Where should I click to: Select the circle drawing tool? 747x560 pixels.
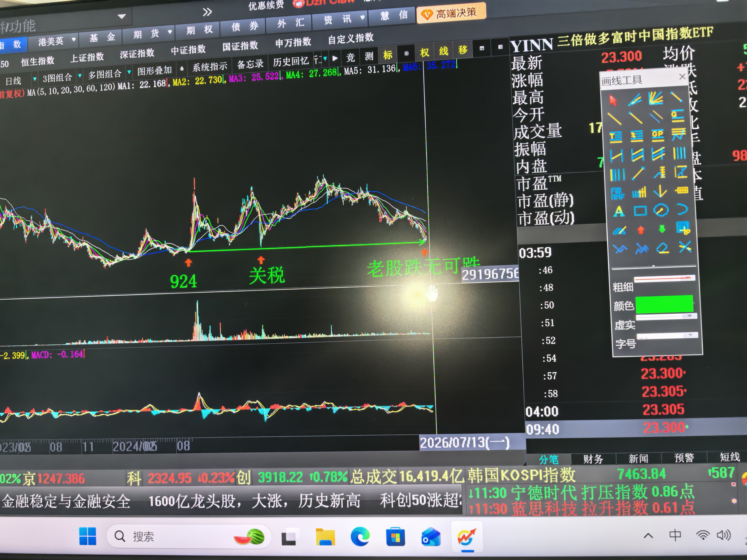pos(661,210)
